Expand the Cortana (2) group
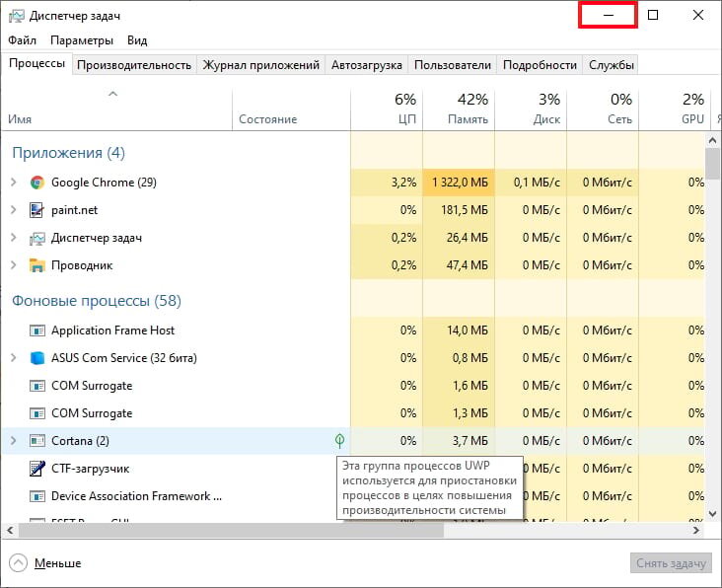The height and width of the screenshot is (588, 722). click(14, 441)
